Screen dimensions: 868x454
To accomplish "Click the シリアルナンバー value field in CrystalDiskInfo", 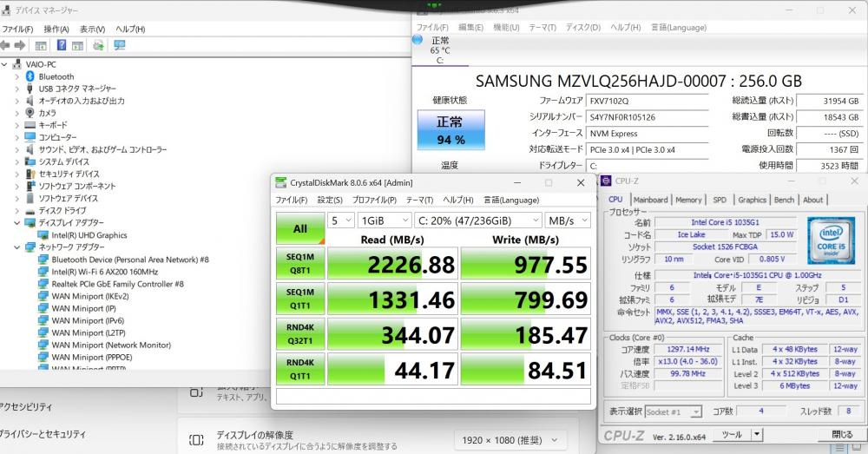I will click(648, 117).
